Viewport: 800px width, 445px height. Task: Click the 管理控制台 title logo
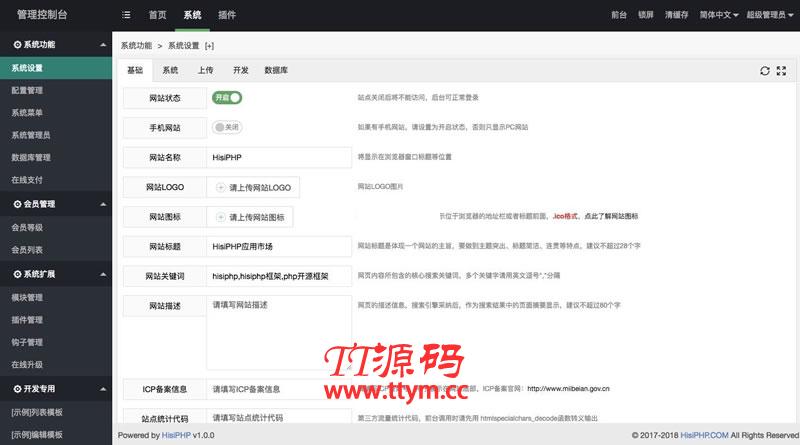point(42,15)
